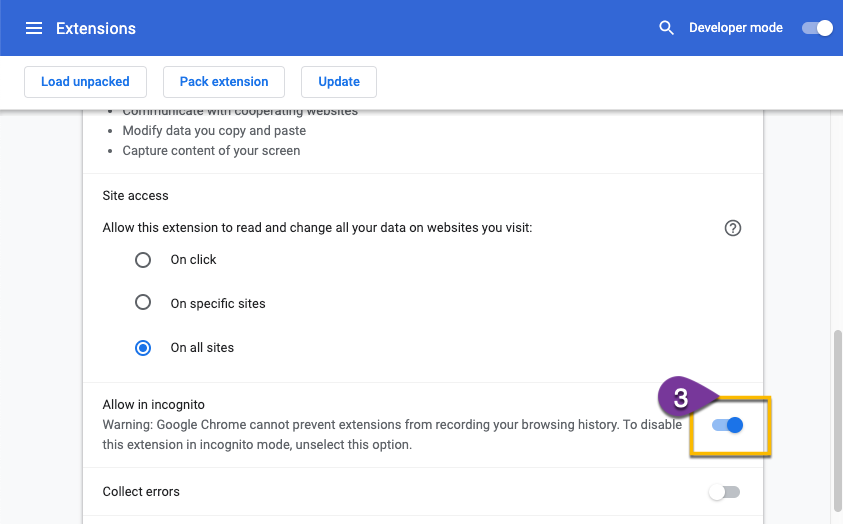This screenshot has height=524, width=843.
Task: Select On all sites radio button
Action: coord(143,348)
